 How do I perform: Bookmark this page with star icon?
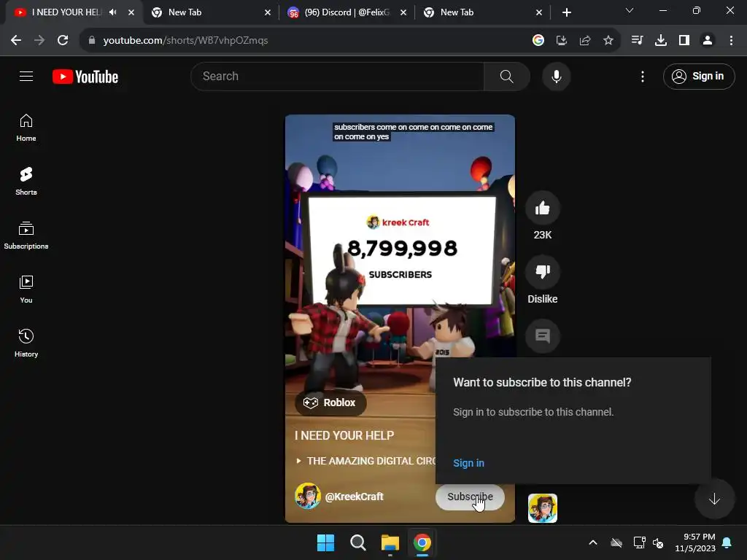pyautogui.click(x=608, y=41)
